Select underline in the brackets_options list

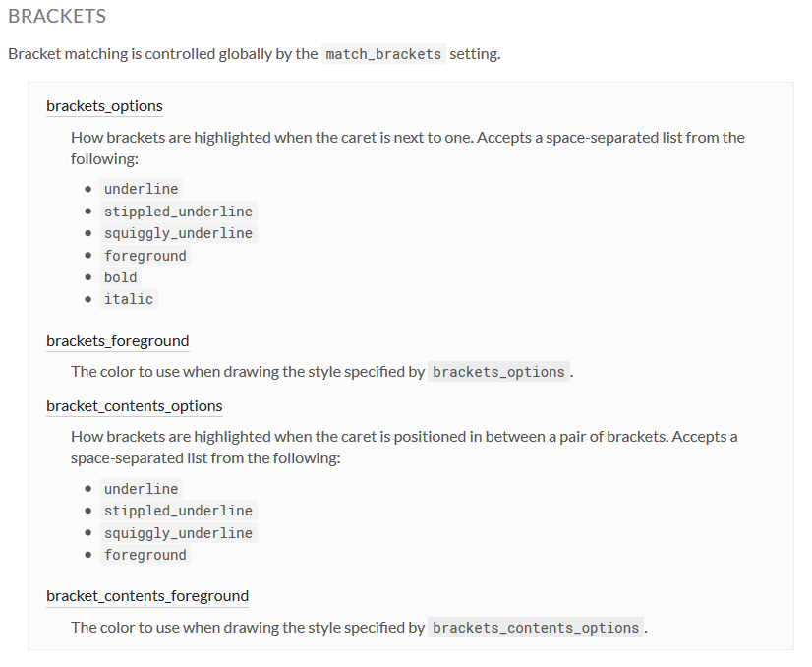click(142, 189)
